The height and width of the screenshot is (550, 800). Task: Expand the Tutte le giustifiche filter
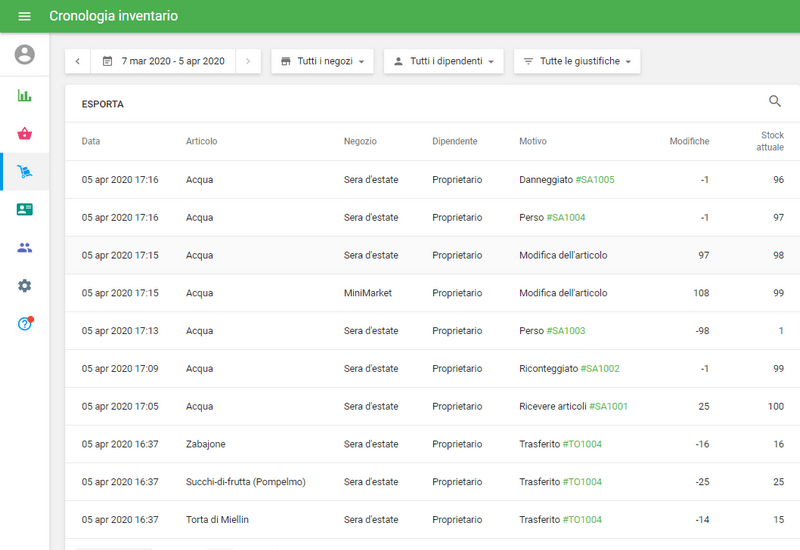tap(576, 61)
